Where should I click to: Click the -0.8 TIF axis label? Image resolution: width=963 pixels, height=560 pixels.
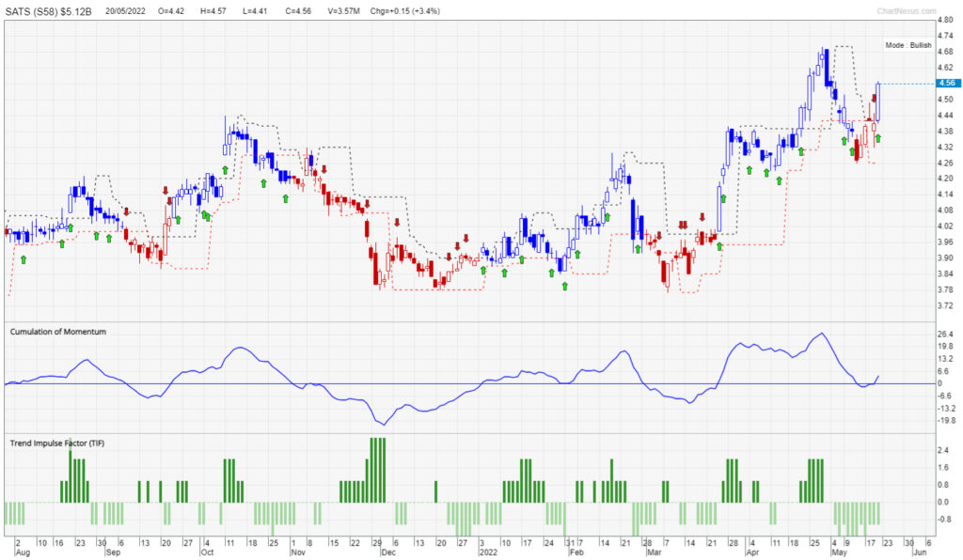point(944,519)
